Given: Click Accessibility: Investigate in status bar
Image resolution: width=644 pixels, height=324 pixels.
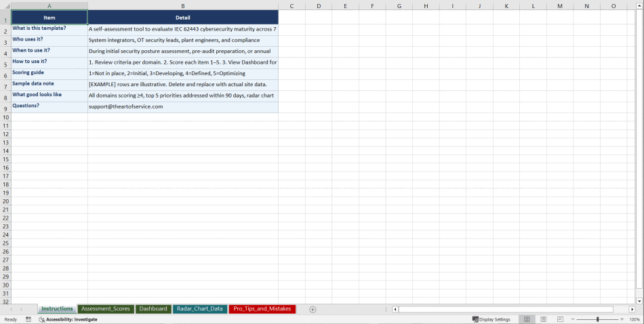Looking at the screenshot, I should click(x=68, y=319).
